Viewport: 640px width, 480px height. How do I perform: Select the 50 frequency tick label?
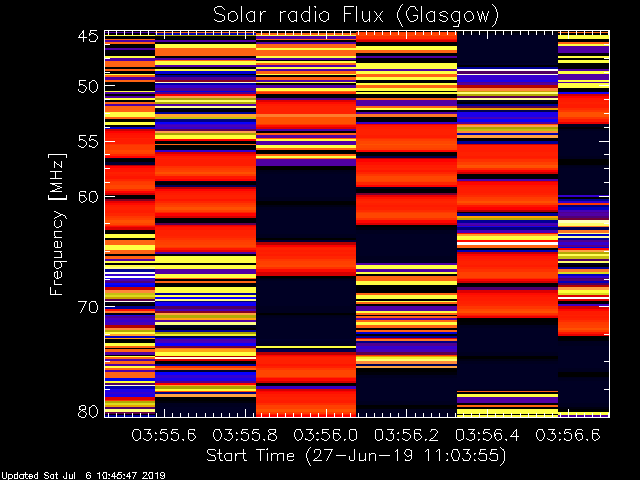pos(88,87)
